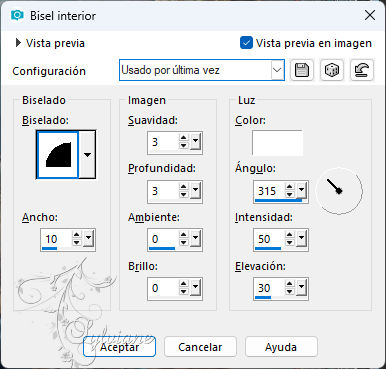Click the Ayuda button
Image resolution: width=386 pixels, height=369 pixels.
(281, 347)
